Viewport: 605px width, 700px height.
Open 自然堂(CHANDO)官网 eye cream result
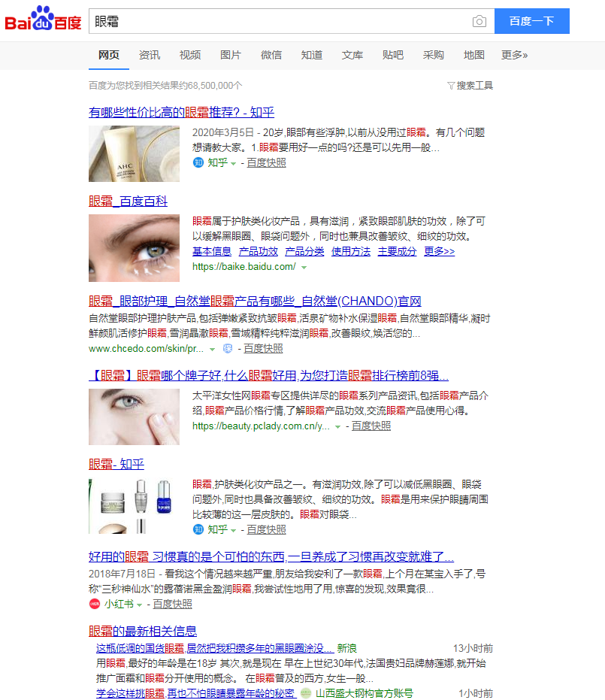[256, 301]
